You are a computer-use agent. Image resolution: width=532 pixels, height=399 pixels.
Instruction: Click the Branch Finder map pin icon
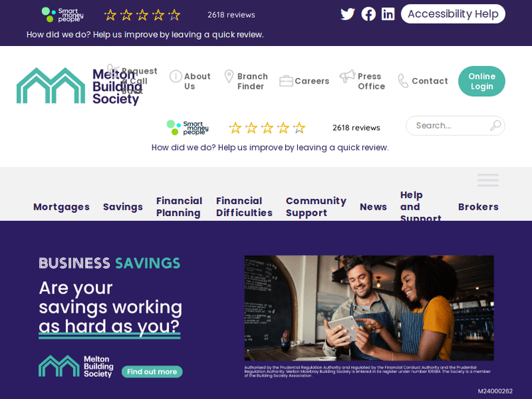[229, 77]
